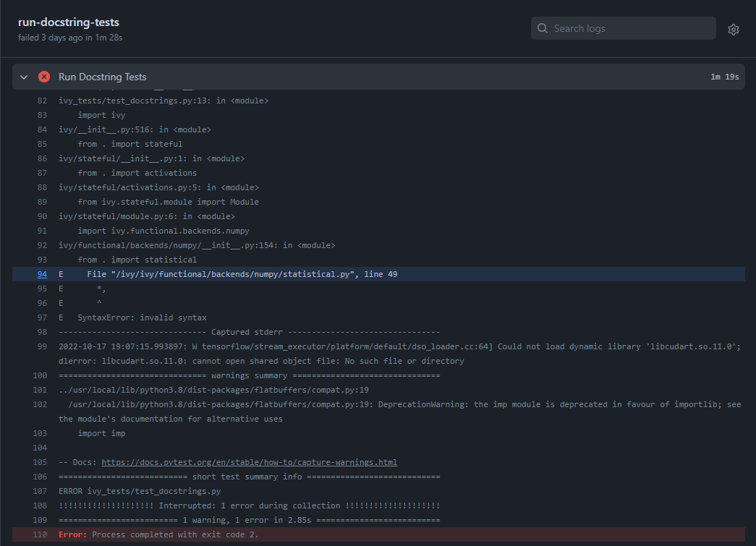
Task: Click 'failed 3 days ago in 1m 28s'
Action: click(x=70, y=38)
